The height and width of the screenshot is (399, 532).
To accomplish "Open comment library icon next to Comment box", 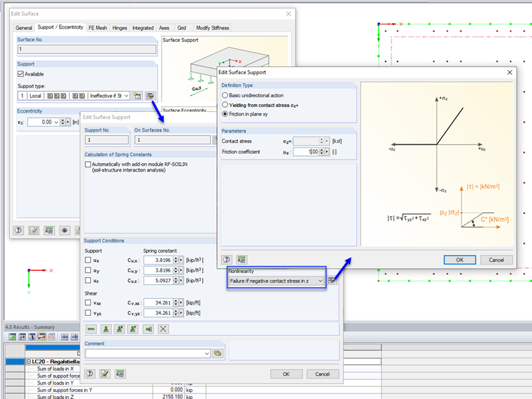I will click(218, 353).
